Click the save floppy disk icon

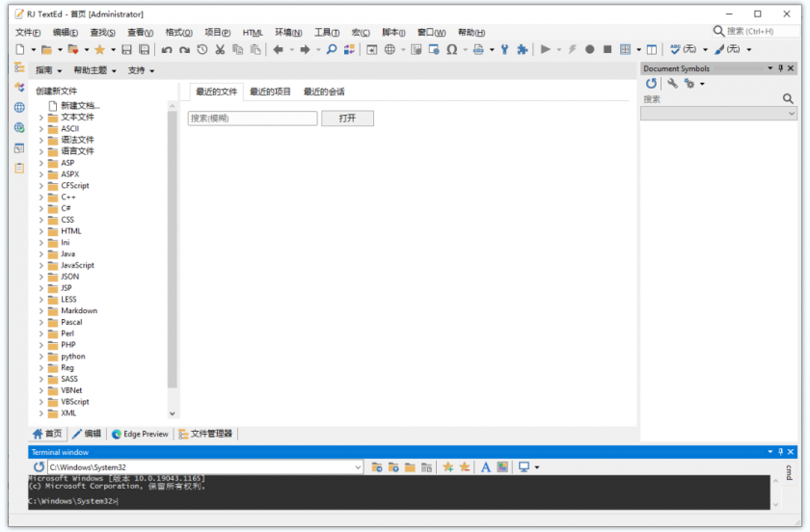(x=126, y=49)
